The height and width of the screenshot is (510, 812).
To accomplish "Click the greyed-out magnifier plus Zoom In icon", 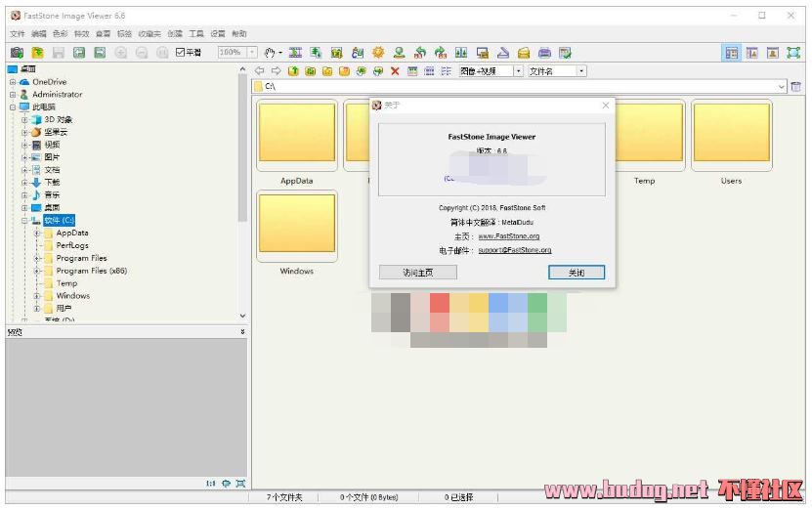I will [120, 53].
